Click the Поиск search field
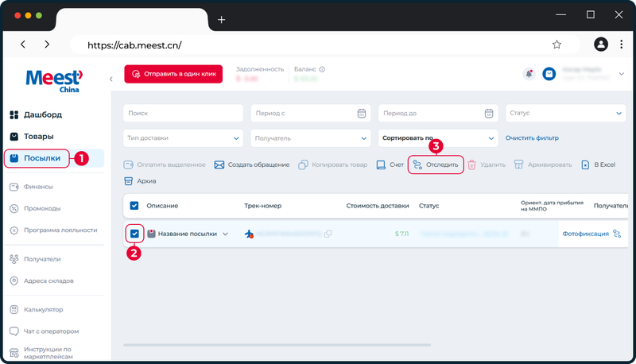Image resolution: width=636 pixels, height=364 pixels. [x=184, y=113]
